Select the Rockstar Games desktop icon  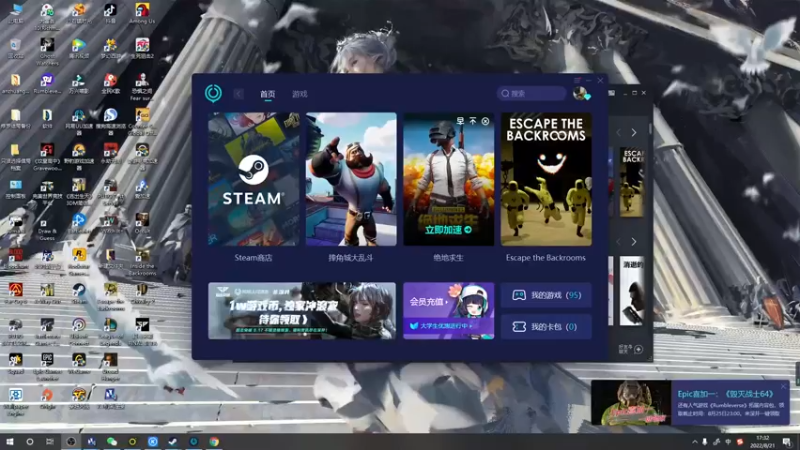click(x=79, y=261)
